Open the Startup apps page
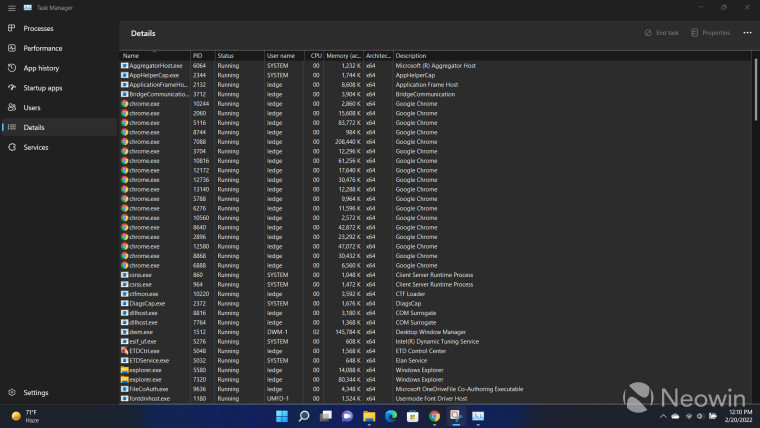Screen dimensions: 760x428 tap(59, 88)
